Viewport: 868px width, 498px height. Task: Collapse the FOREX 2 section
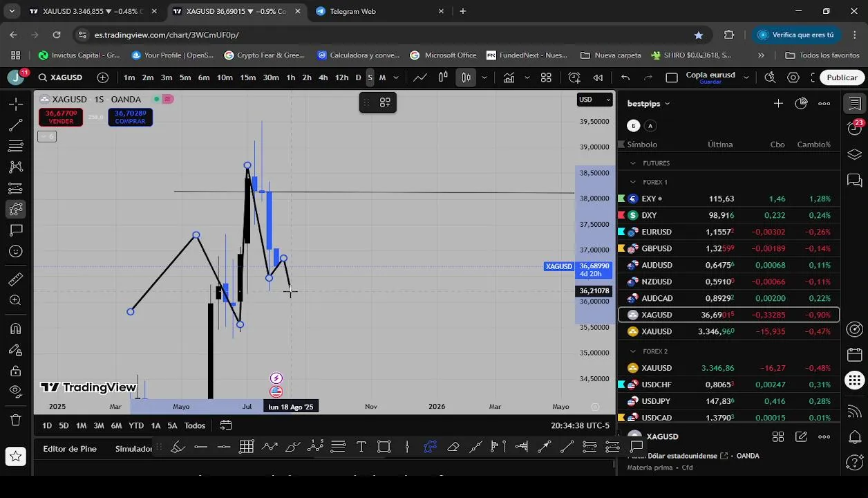632,351
